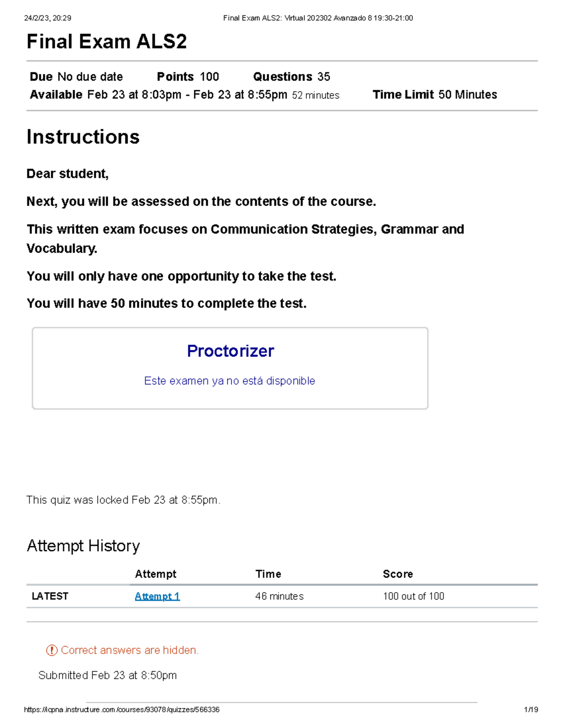The width and height of the screenshot is (563, 728).
Task: Click the Questions 35 label
Action: [x=291, y=76]
